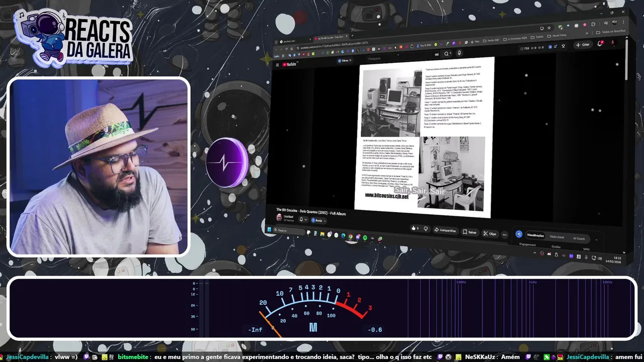Image resolution: width=644 pixels, height=362 pixels.
Task: Dislike the video with thumbs-down icon
Action: pos(426,229)
